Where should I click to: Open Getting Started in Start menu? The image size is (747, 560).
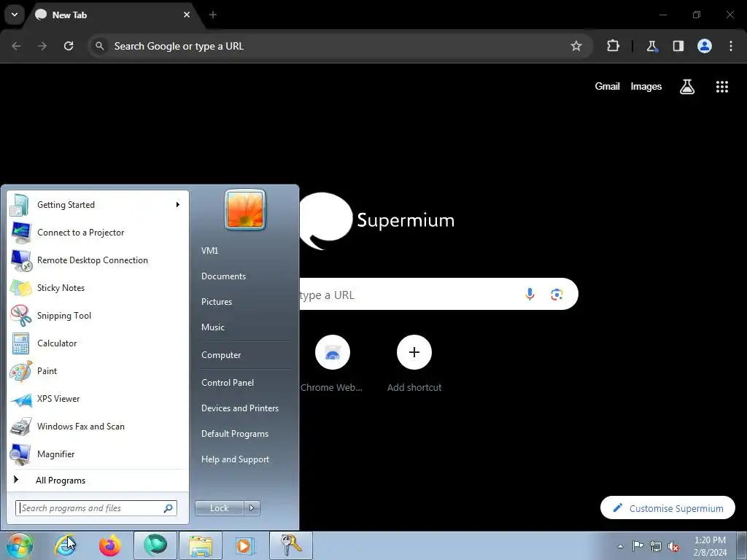pyautogui.click(x=97, y=205)
